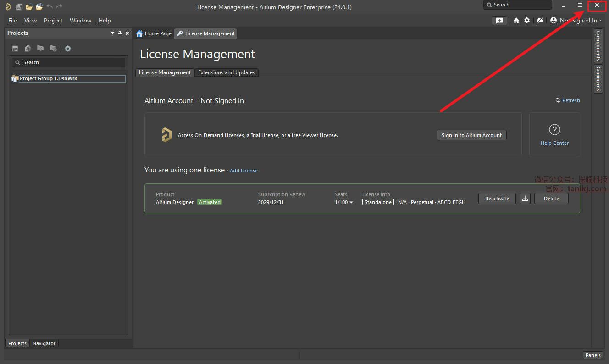Click the "Altium Account – Not Signed In" heading

[x=194, y=101]
